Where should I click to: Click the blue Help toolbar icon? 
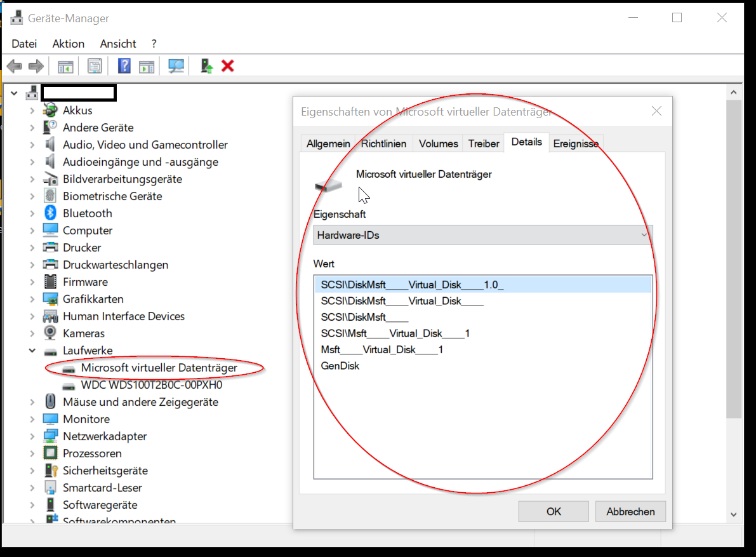[x=124, y=66]
